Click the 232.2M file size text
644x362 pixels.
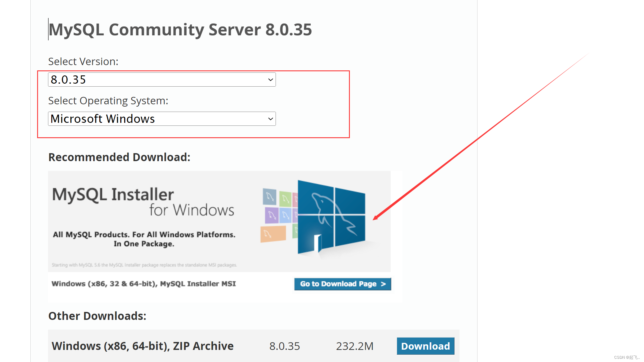pyautogui.click(x=355, y=346)
